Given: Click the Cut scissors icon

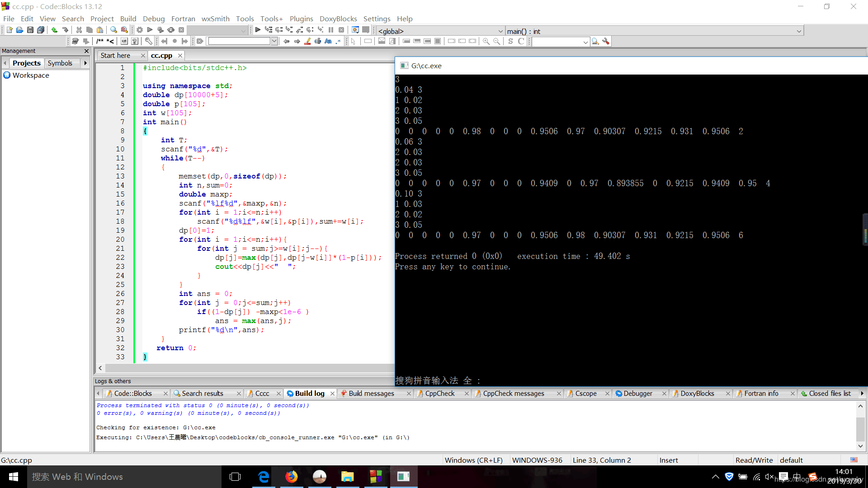Looking at the screenshot, I should coord(79,30).
